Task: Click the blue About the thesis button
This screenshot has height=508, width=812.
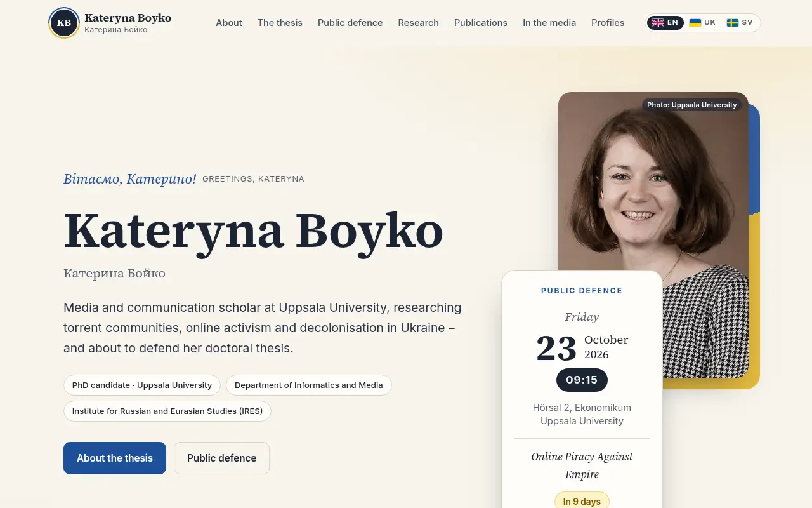Action: pyautogui.click(x=115, y=458)
